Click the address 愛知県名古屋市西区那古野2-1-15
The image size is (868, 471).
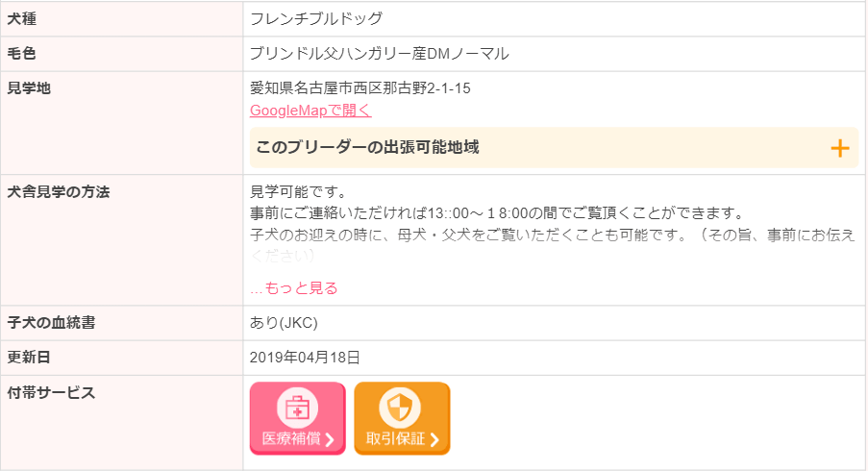360,88
